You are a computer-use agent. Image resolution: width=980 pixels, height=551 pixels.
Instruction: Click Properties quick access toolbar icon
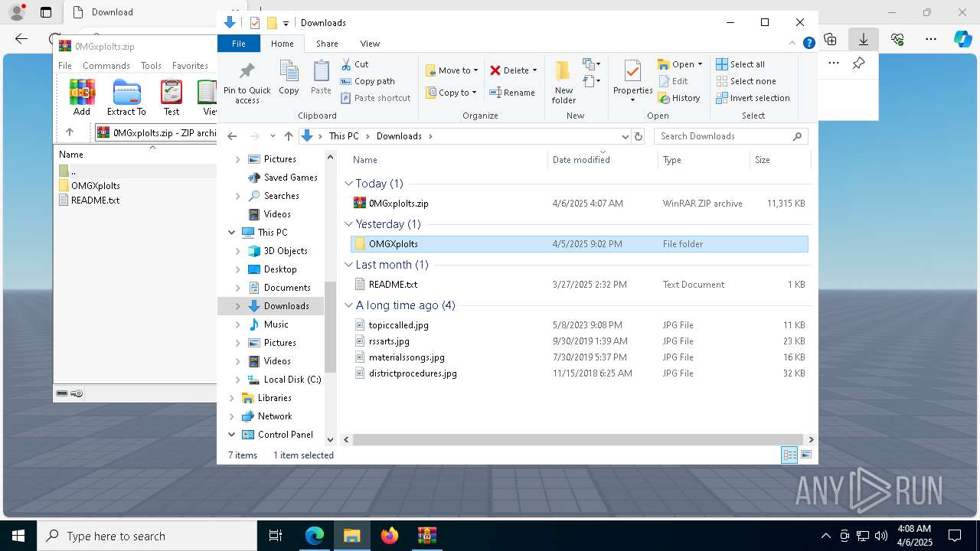(255, 23)
